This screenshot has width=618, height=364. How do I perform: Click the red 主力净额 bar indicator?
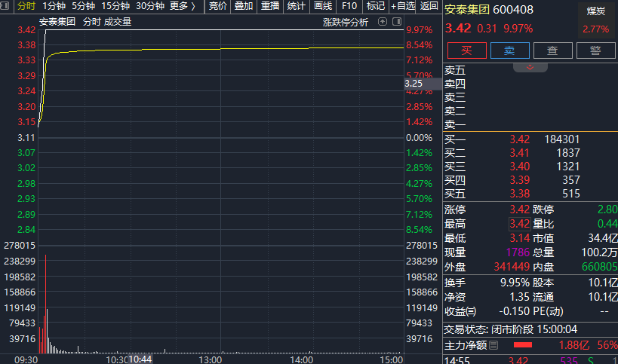[523, 345]
